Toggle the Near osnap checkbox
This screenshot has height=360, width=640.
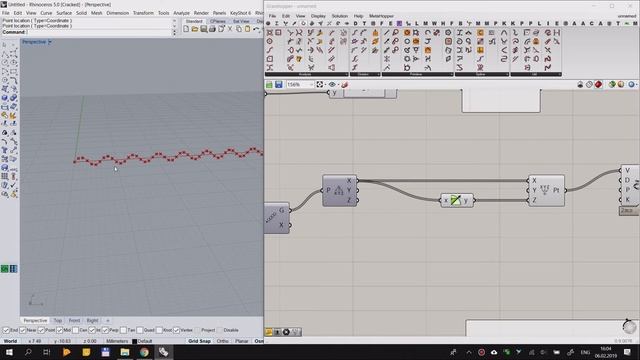[23, 330]
